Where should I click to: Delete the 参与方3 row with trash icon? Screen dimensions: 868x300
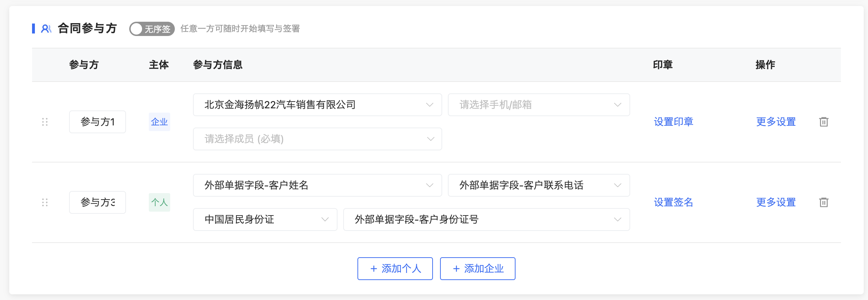pos(823,202)
